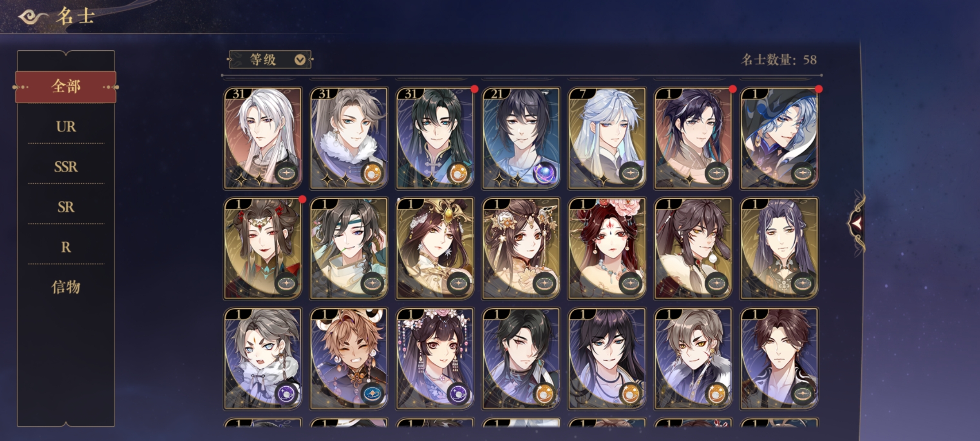This screenshot has height=441, width=980.
Task: Select the peony-headdress red-haired lady card
Action: [607, 249]
